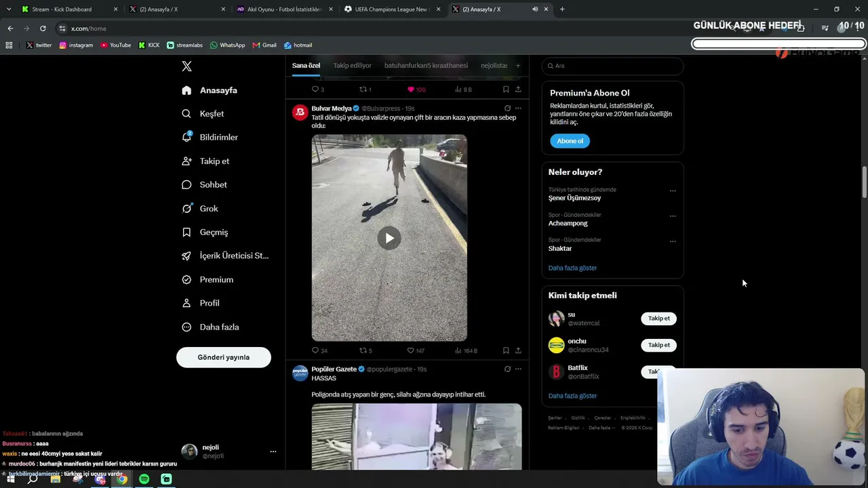Follow the su @waterrcal account
The image size is (868, 488).
[658, 319]
